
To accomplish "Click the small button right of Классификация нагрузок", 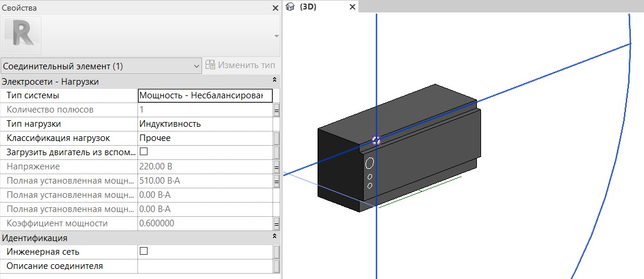I will tap(276, 138).
